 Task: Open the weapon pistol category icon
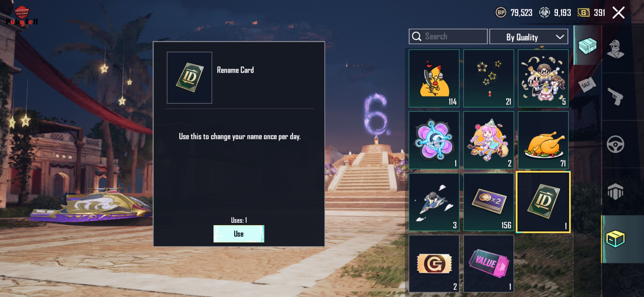pos(615,96)
